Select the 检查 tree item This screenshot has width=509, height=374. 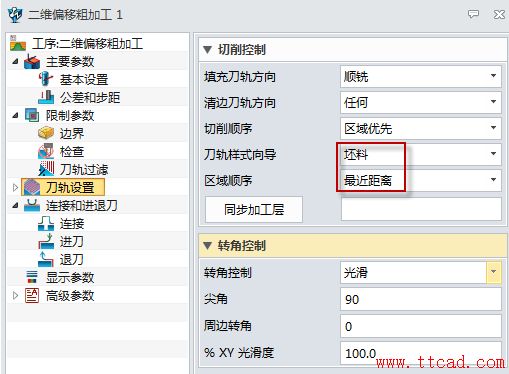pyautogui.click(x=72, y=151)
